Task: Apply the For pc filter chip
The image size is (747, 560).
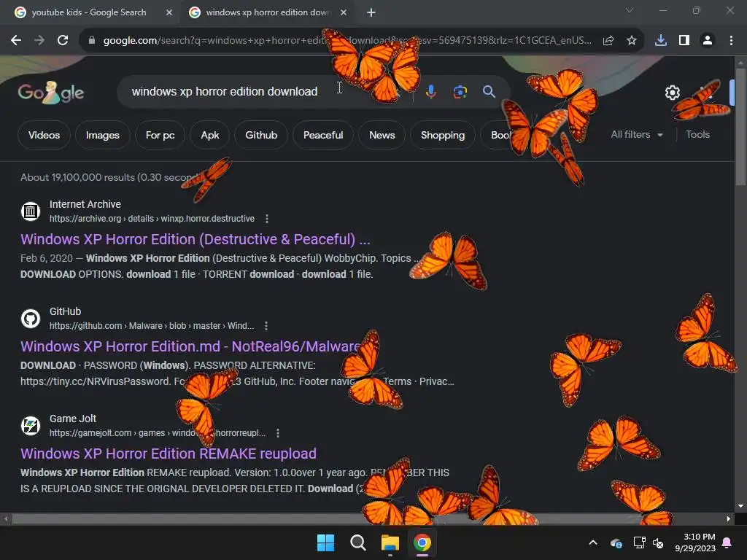Action: 160,135
